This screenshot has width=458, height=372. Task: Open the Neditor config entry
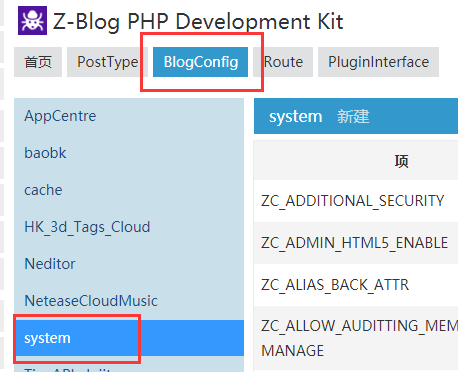pyautogui.click(x=129, y=264)
